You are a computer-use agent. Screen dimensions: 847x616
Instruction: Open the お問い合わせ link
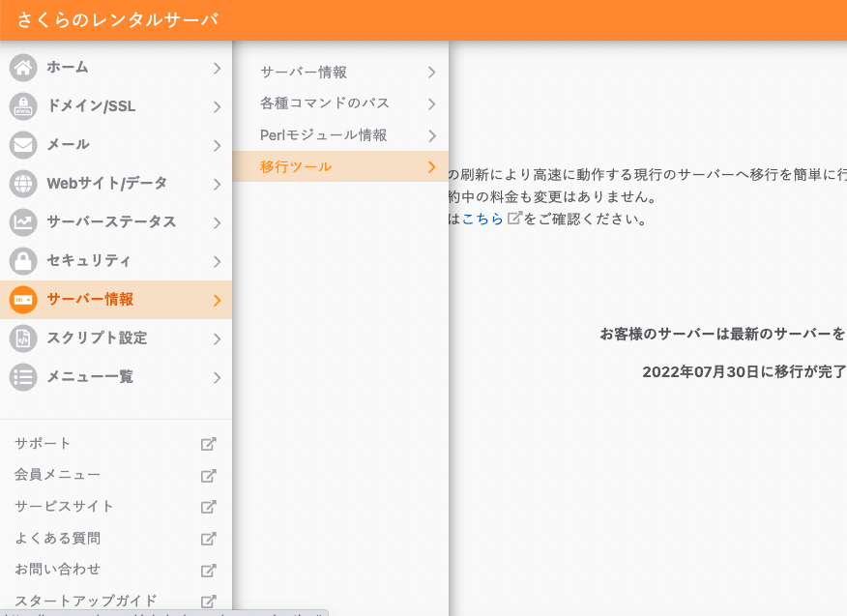point(57,569)
